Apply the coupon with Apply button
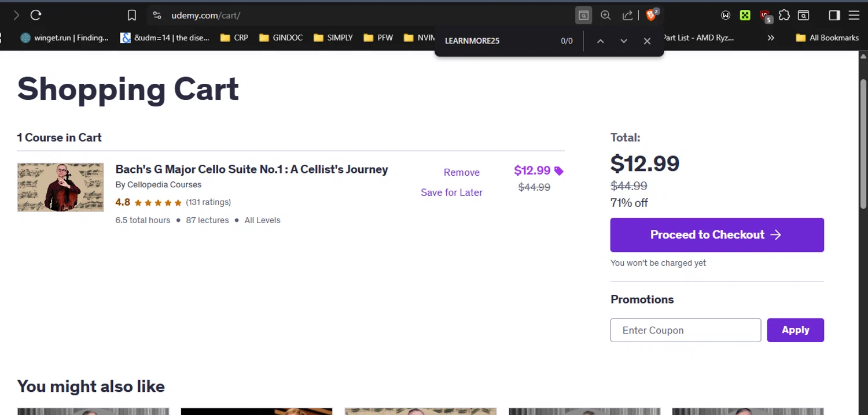 (x=796, y=330)
